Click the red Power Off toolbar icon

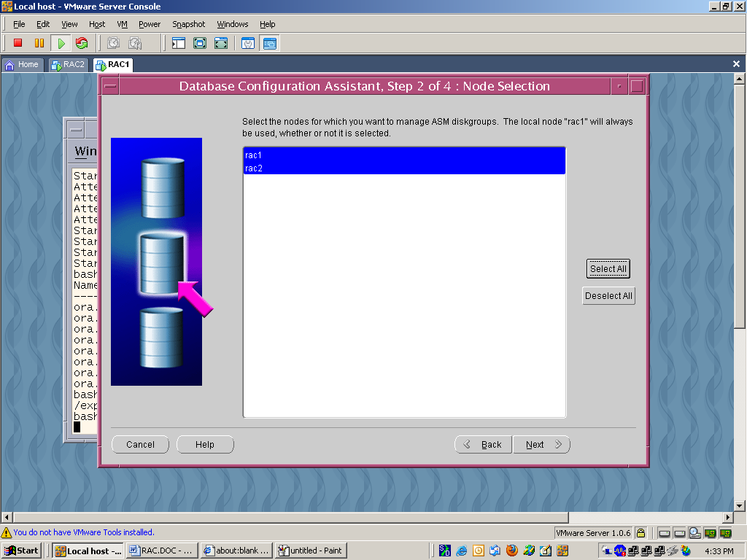(x=18, y=43)
